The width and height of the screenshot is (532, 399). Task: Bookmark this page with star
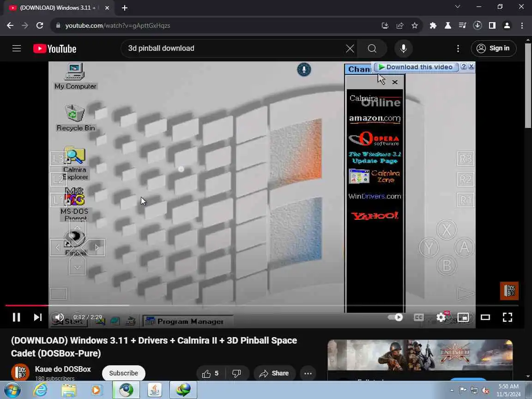pyautogui.click(x=415, y=25)
